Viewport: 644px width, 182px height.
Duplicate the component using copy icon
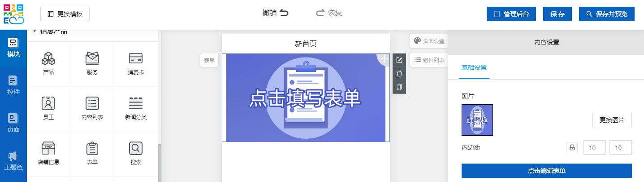click(x=399, y=87)
